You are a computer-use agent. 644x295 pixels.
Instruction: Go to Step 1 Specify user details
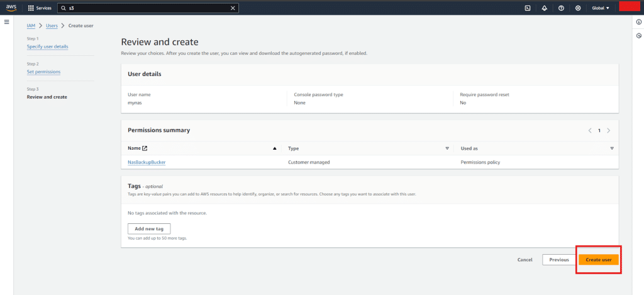pyautogui.click(x=48, y=47)
